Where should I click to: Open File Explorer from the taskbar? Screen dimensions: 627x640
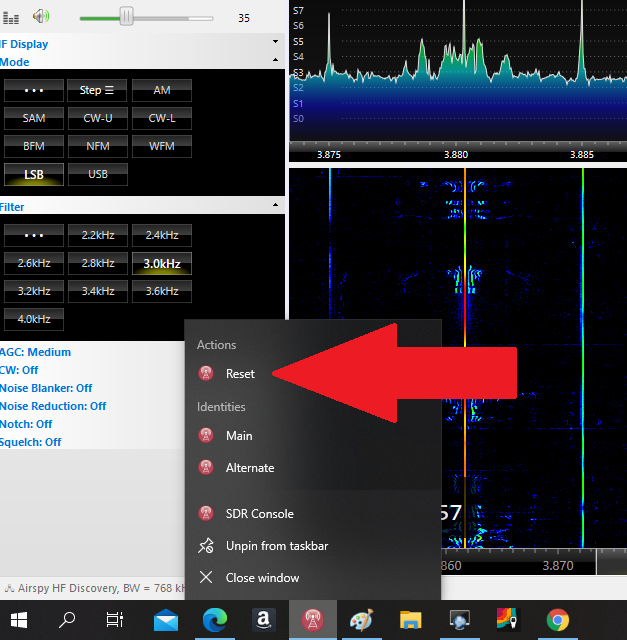click(x=410, y=620)
